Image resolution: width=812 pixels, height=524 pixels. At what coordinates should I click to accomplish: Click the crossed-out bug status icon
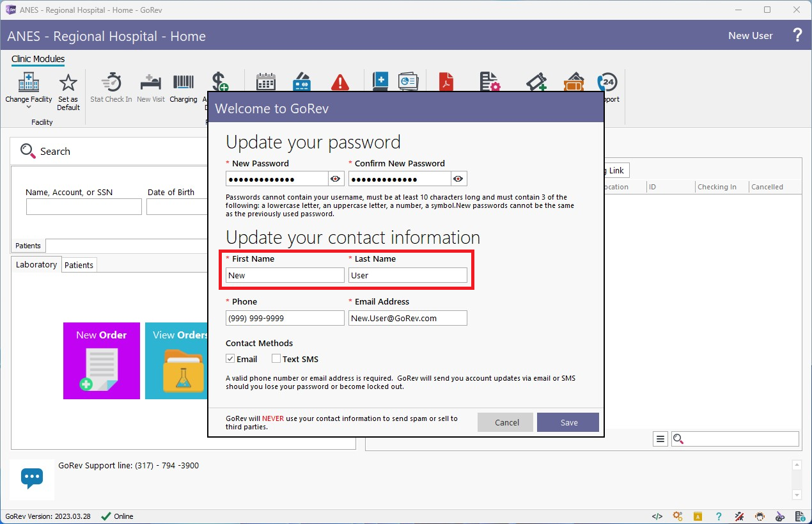coord(739,516)
